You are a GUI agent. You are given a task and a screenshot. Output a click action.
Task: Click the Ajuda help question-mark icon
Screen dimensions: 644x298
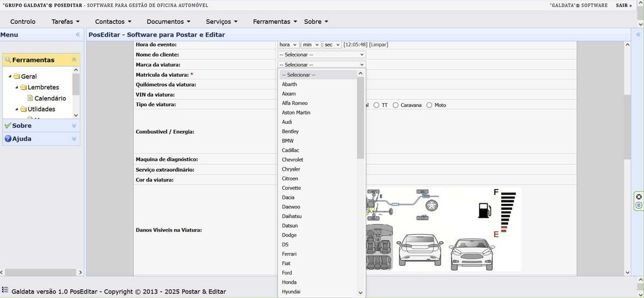[x=7, y=139]
